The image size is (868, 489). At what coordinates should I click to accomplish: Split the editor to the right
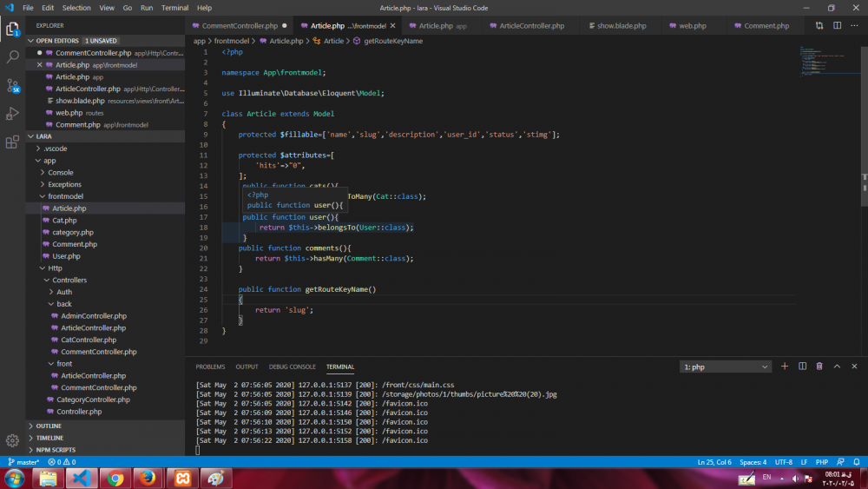(837, 26)
